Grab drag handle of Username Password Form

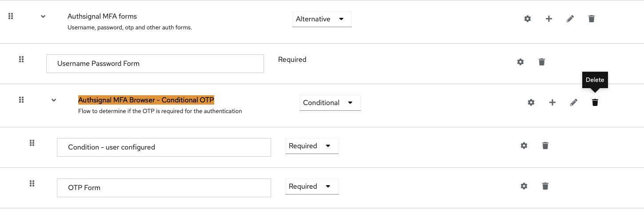click(x=21, y=59)
